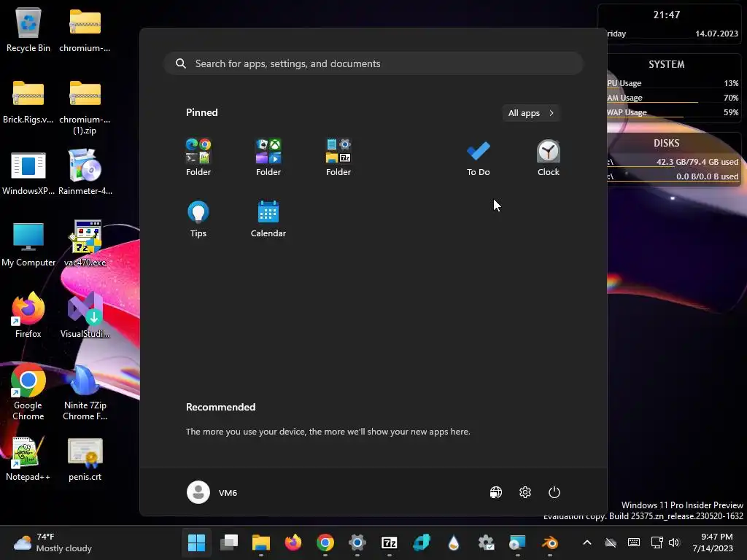
Task: Open the All apps list
Action: coord(531,113)
